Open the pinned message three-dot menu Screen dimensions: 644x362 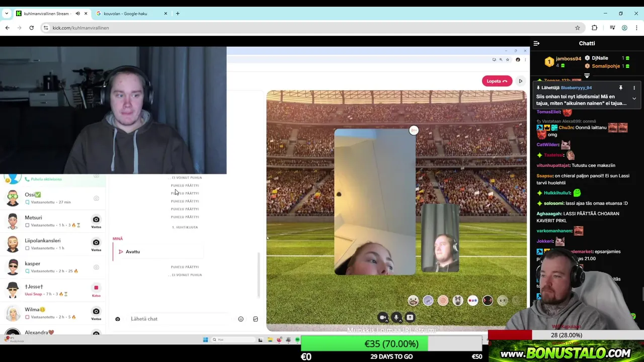pos(634,88)
